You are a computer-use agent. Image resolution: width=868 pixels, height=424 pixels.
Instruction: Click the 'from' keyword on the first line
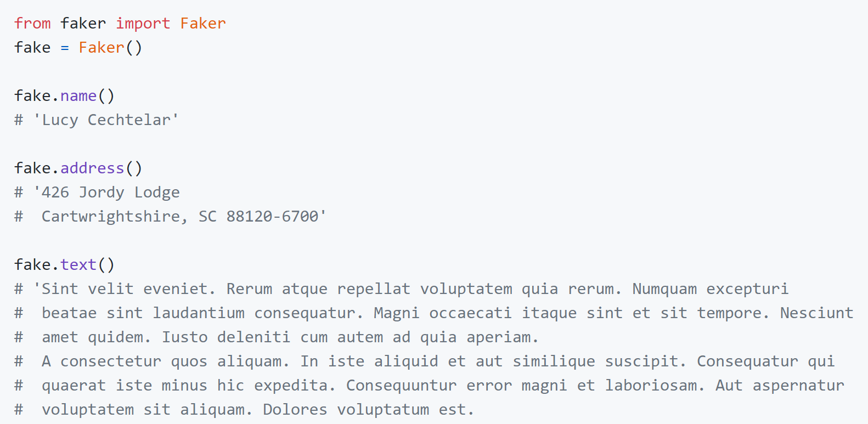[32, 24]
